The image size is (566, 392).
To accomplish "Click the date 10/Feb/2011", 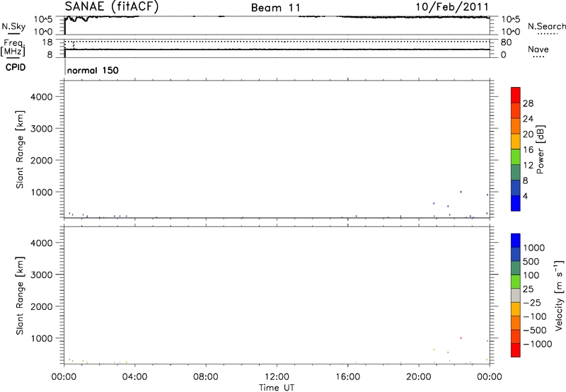I will [x=452, y=6].
